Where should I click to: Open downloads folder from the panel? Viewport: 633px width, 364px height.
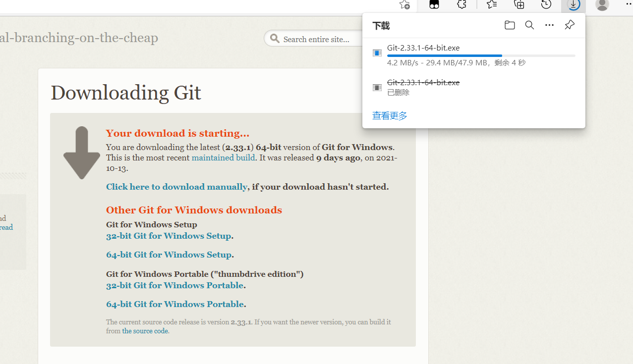coord(510,25)
